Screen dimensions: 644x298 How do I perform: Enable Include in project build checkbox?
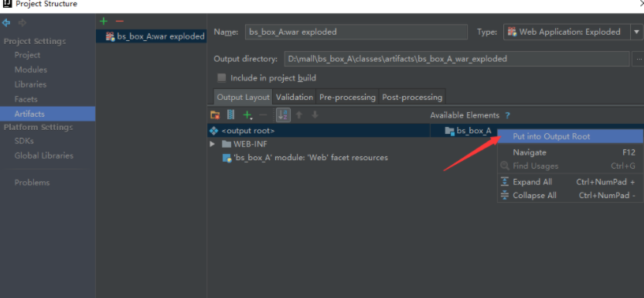(x=222, y=77)
